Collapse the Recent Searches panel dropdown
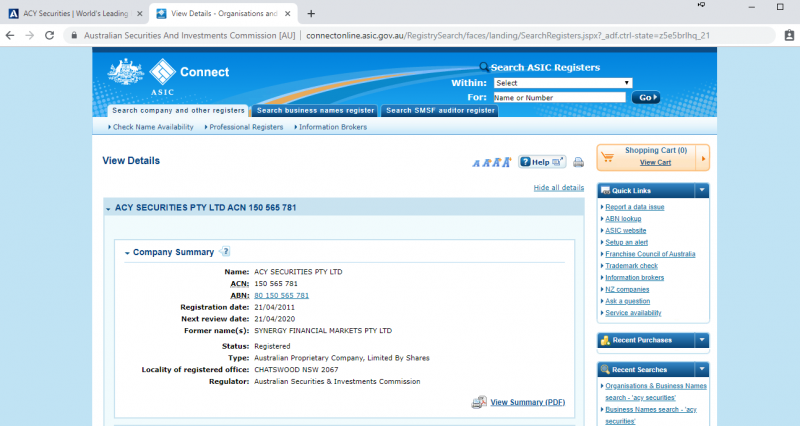Screen dimensions: 800x426 tap(702, 369)
